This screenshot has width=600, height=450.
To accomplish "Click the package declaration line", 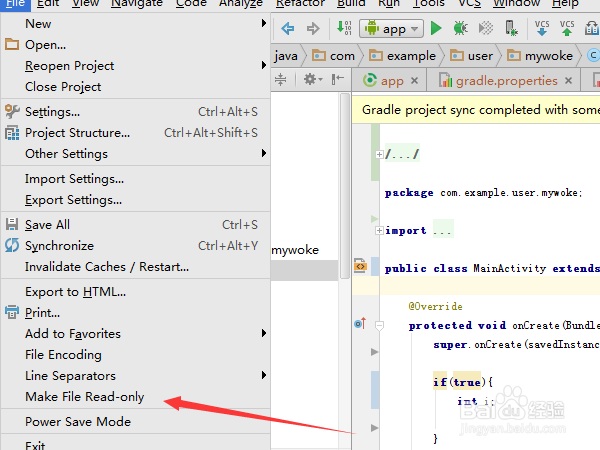I will (483, 192).
